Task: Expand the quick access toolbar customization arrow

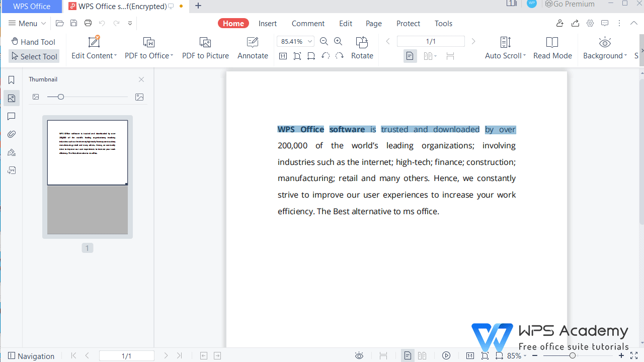Action: point(130,23)
